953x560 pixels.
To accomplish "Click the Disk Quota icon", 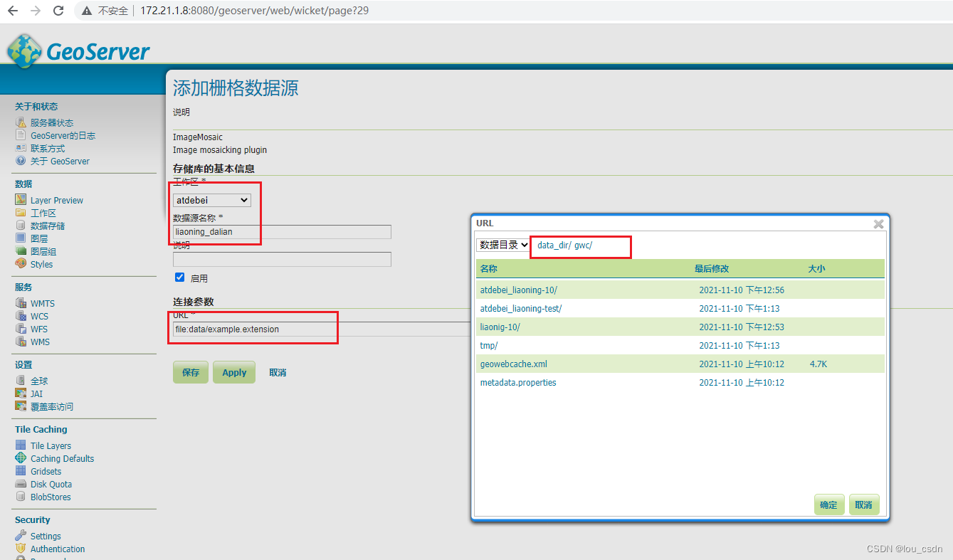I will tap(21, 484).
